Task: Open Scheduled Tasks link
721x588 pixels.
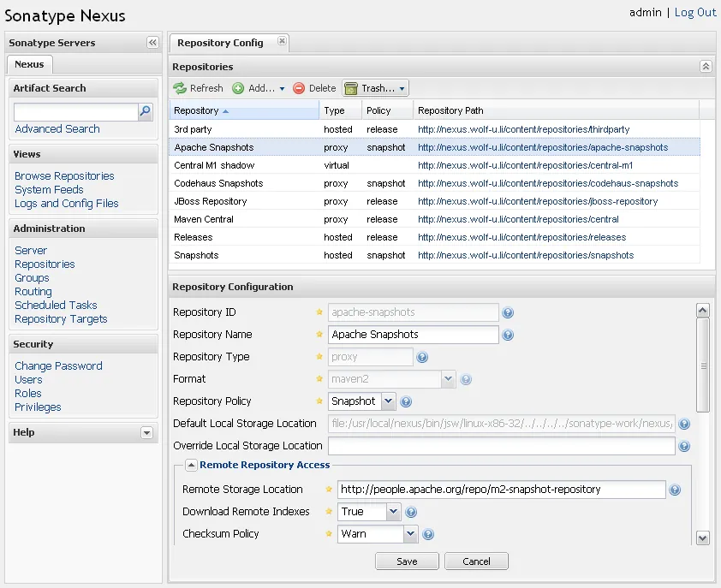Action: [x=56, y=306]
